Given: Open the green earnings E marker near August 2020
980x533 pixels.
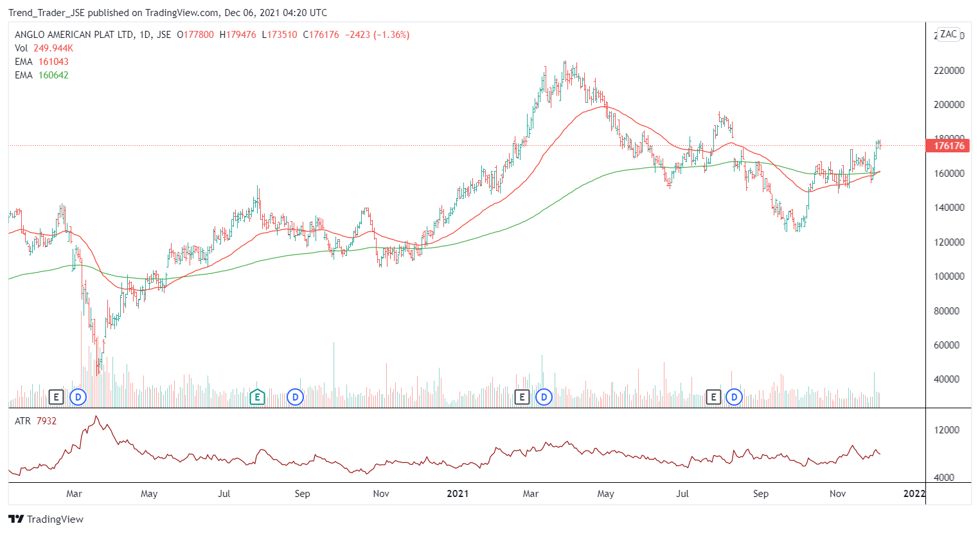Looking at the screenshot, I should click(x=257, y=397).
